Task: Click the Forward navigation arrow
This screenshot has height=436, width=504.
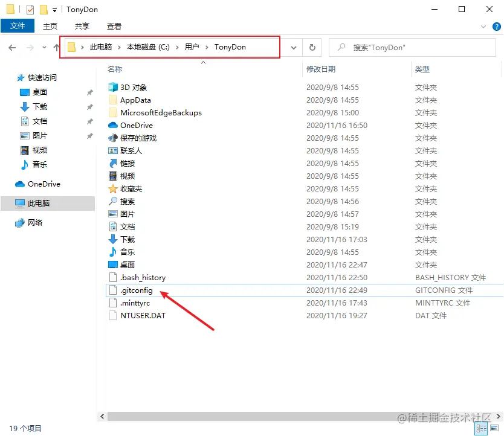Action: [x=30, y=48]
